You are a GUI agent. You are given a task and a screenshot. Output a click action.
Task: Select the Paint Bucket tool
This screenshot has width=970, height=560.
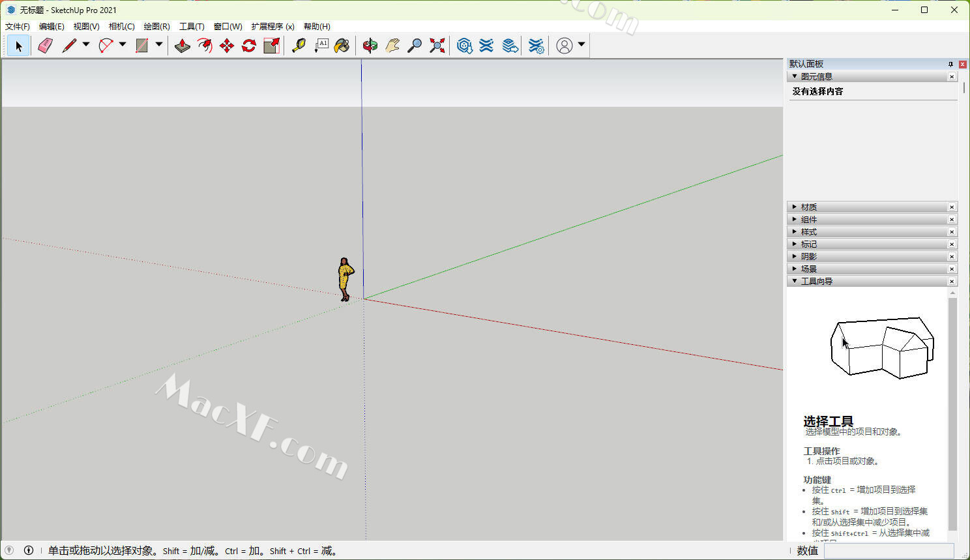coord(342,46)
